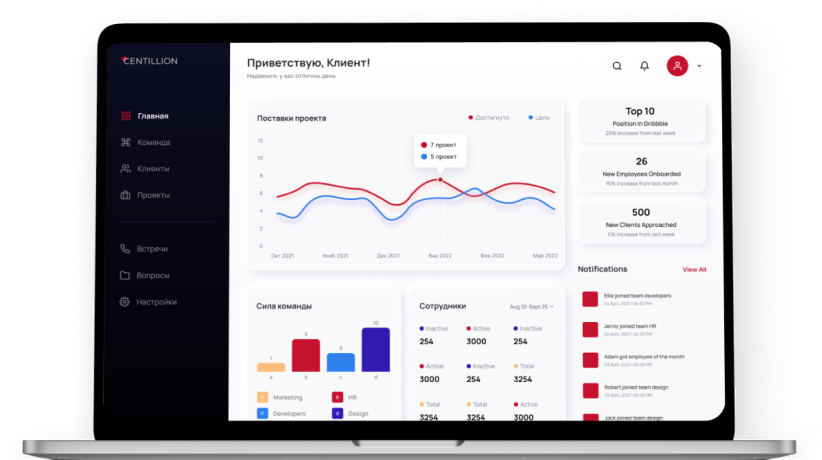
Task: Click the Проекты briefcase icon
Action: click(126, 195)
